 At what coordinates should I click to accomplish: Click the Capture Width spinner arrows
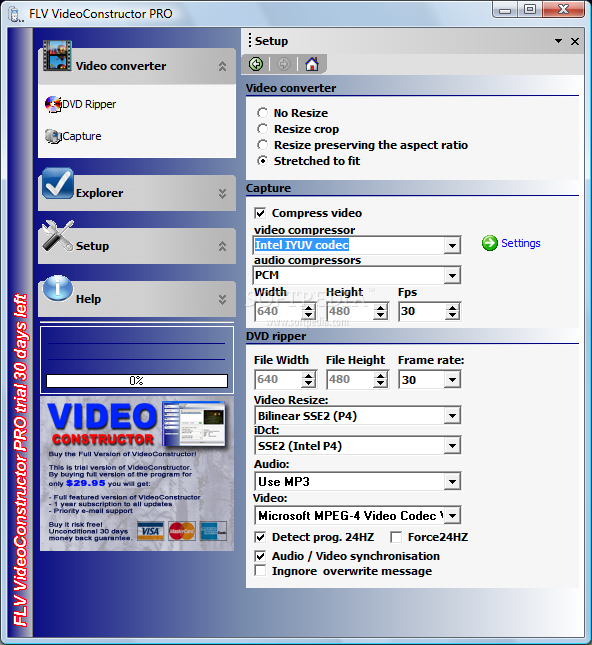pos(309,311)
